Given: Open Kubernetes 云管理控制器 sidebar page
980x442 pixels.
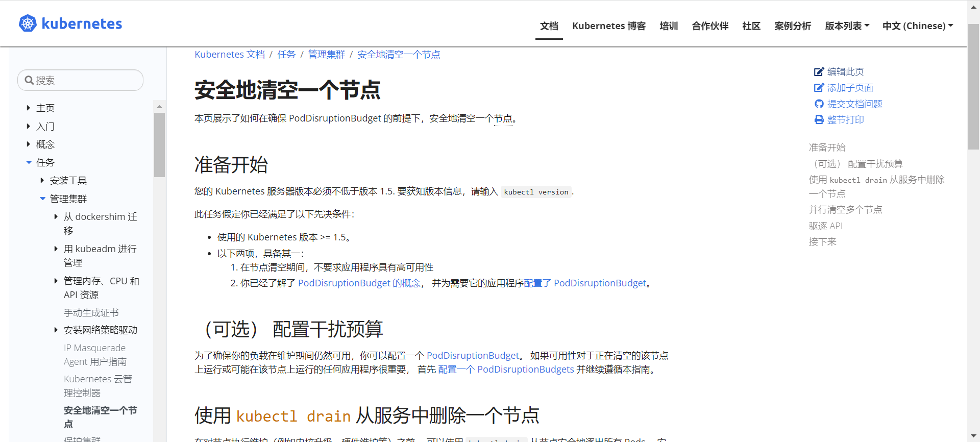Looking at the screenshot, I should pyautogui.click(x=97, y=386).
